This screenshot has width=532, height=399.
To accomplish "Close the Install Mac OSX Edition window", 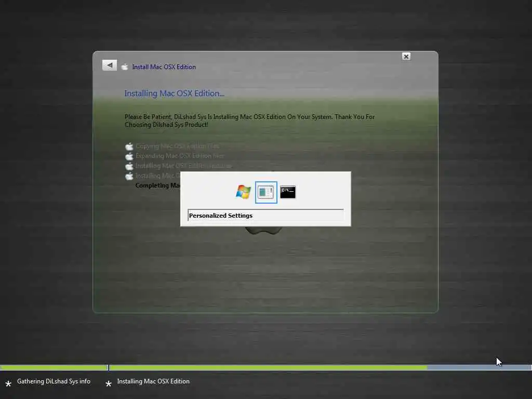I will coord(406,56).
